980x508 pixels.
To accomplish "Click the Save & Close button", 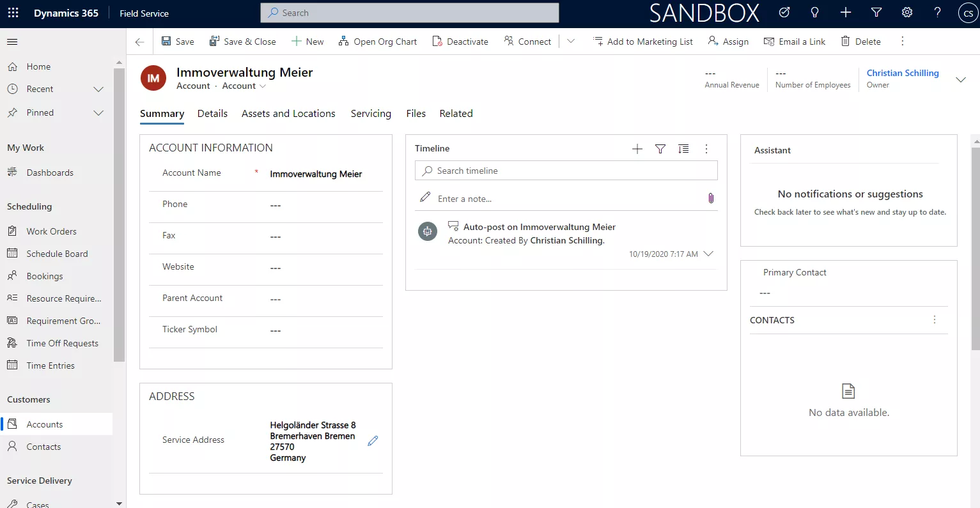I will click(x=243, y=42).
